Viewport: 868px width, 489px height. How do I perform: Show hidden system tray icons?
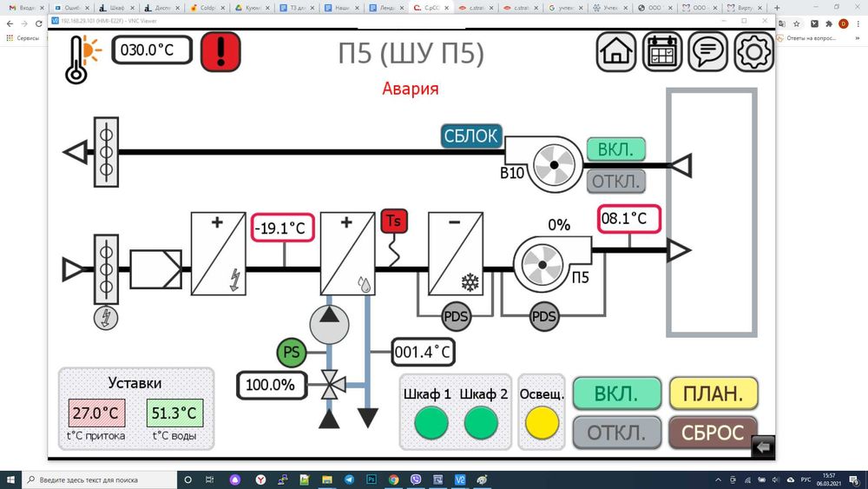[x=718, y=479]
